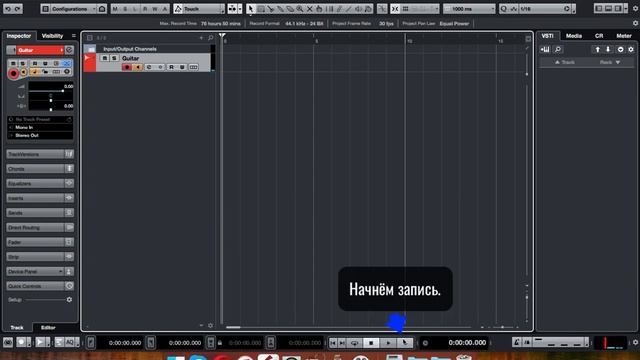Toggle Read automation R on the Guitar track

[x=171, y=67]
